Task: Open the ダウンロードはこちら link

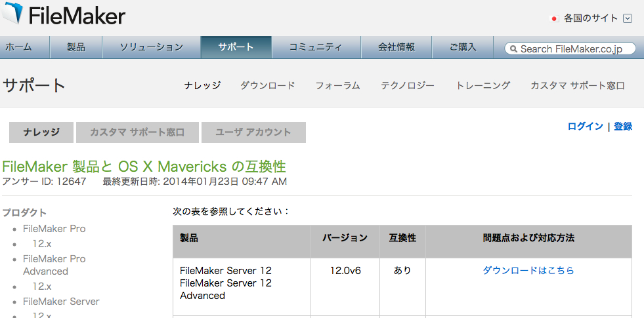Action: pos(528,270)
